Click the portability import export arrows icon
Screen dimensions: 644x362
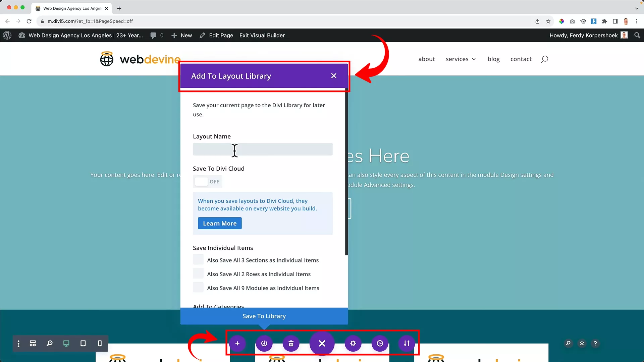pyautogui.click(x=407, y=343)
